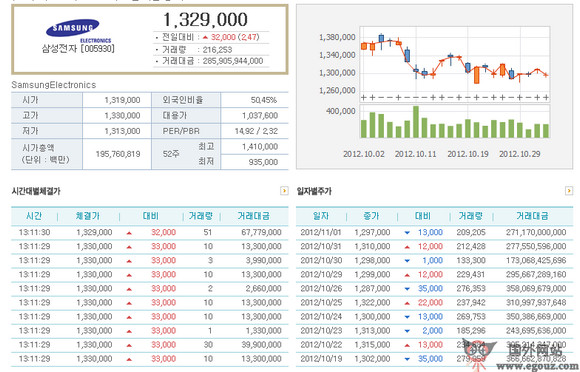Click up arrow in 2012/10/31 row
Viewport: 580px width, 372px height.
pos(407,247)
